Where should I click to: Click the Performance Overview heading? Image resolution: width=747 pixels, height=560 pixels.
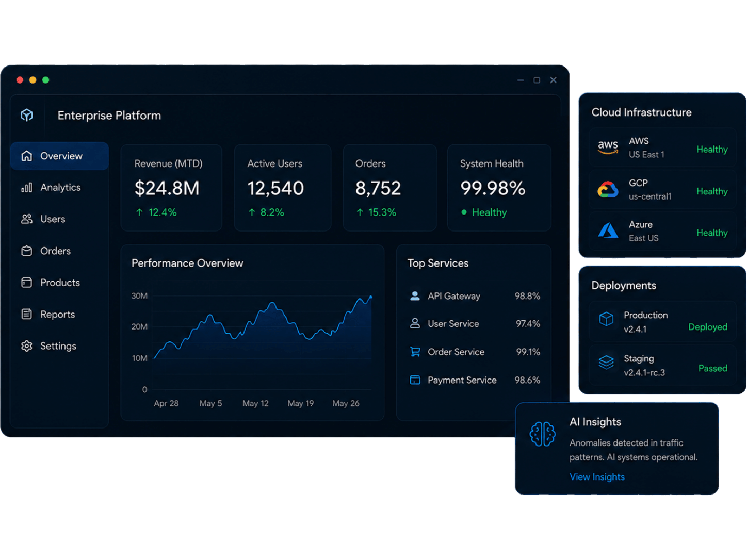[187, 263]
